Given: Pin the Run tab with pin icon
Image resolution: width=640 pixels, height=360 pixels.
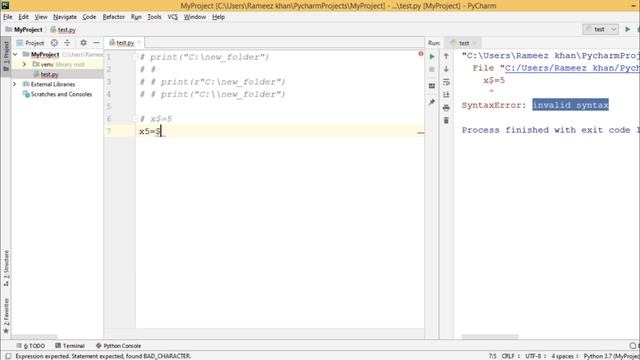Looking at the screenshot, I should pos(432,102).
